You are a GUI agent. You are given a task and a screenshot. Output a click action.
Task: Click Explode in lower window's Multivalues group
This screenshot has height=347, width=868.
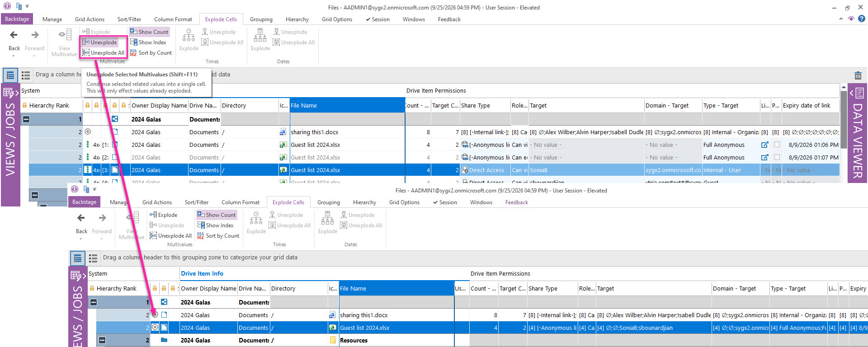pyautogui.click(x=163, y=215)
